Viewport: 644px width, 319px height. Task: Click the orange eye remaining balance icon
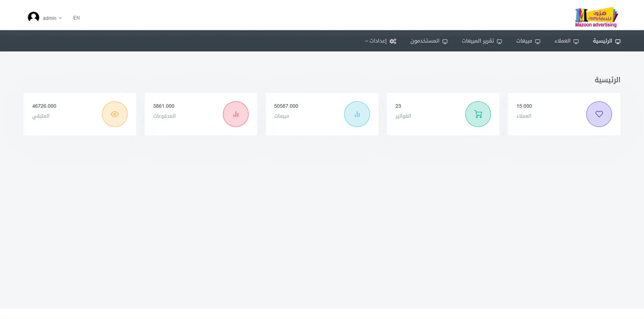click(x=115, y=114)
